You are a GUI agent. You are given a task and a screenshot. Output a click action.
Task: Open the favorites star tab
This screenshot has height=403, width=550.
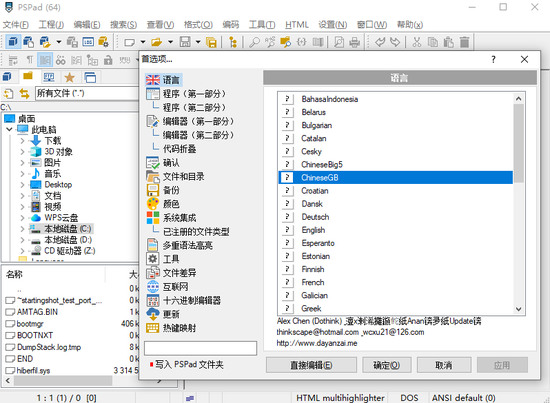click(69, 77)
